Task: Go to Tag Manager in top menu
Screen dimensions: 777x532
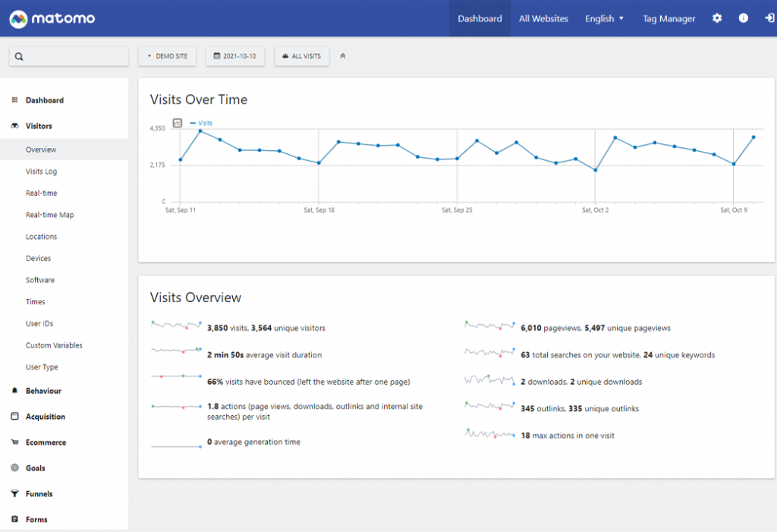Action: point(668,18)
